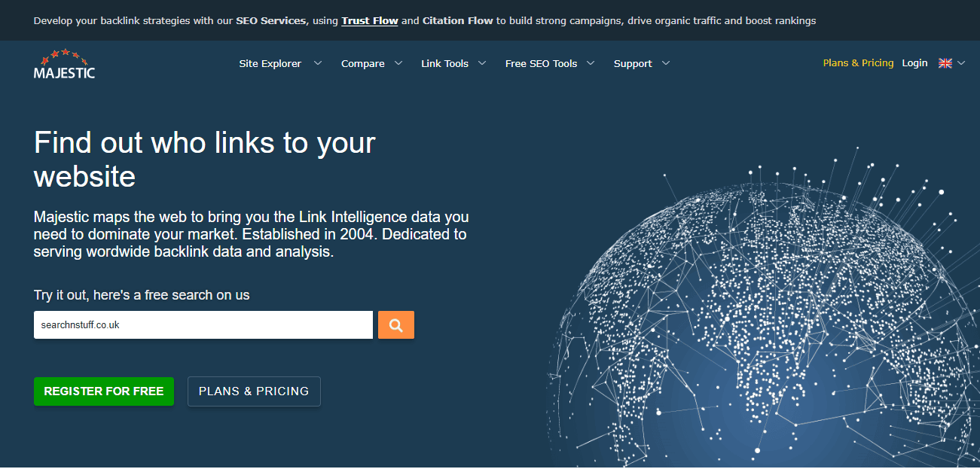Click the Majestic logo with red stars
The image size is (980, 469).
(64, 64)
